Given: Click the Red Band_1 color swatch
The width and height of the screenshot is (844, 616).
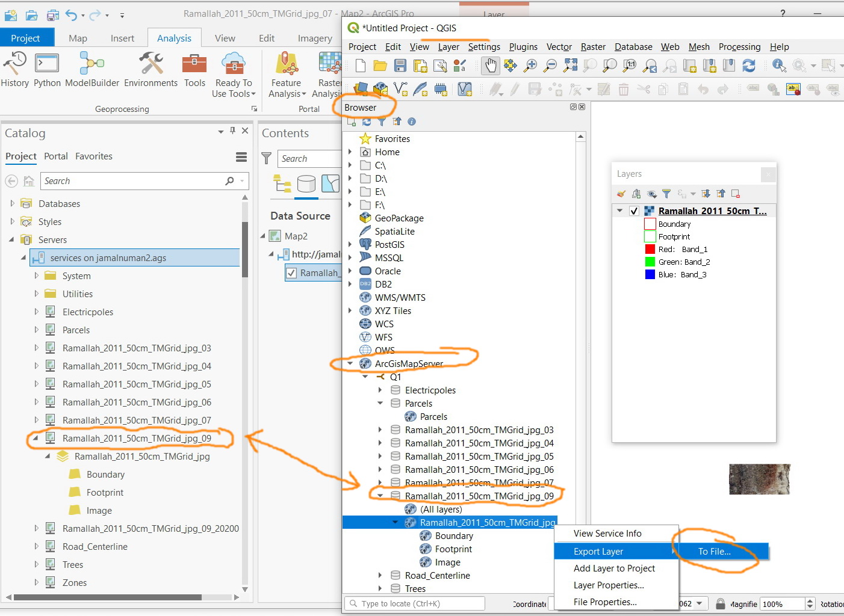Looking at the screenshot, I should click(650, 249).
